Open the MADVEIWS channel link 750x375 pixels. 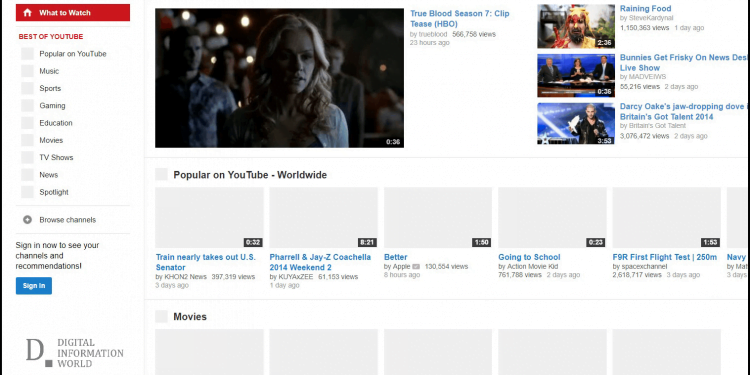click(647, 77)
